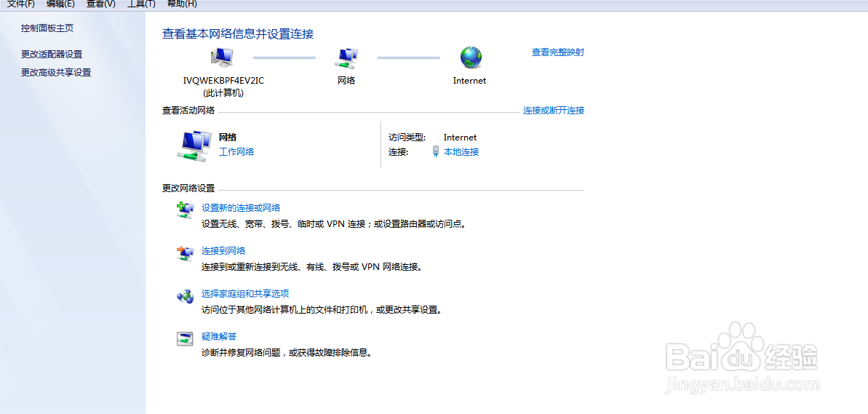Open the 工具(T) menu
Screen dimensions: 868x414
(x=141, y=4)
